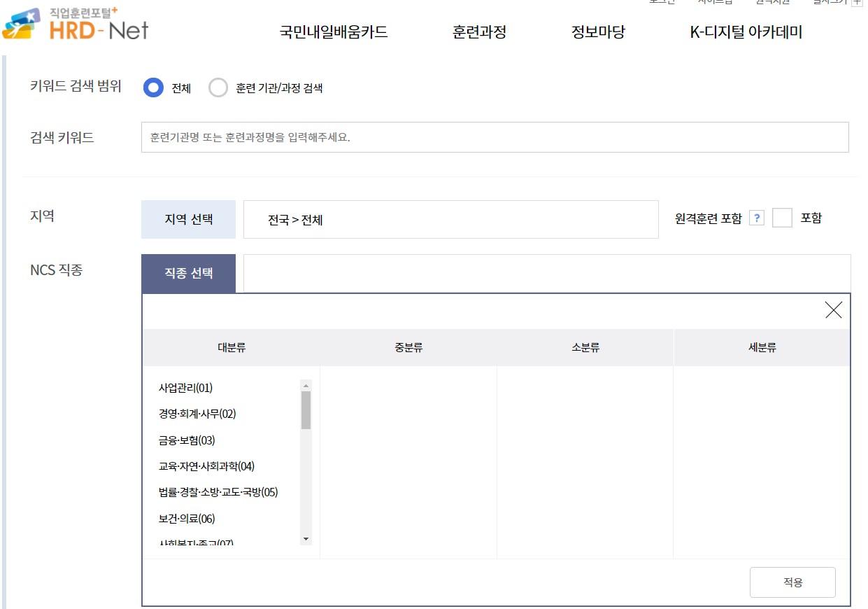This screenshot has width=868, height=609.
Task: Open the remote training help question icon
Action: [x=756, y=218]
